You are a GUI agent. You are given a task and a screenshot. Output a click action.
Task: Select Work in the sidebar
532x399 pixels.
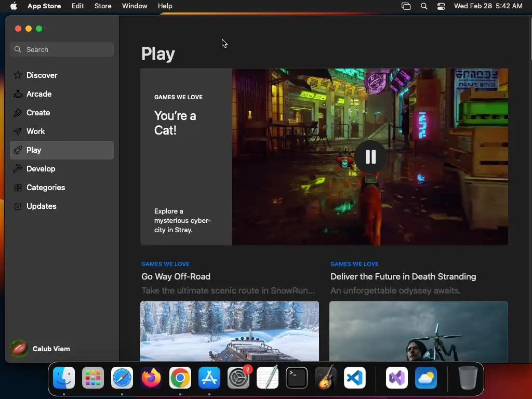[x=62, y=131]
